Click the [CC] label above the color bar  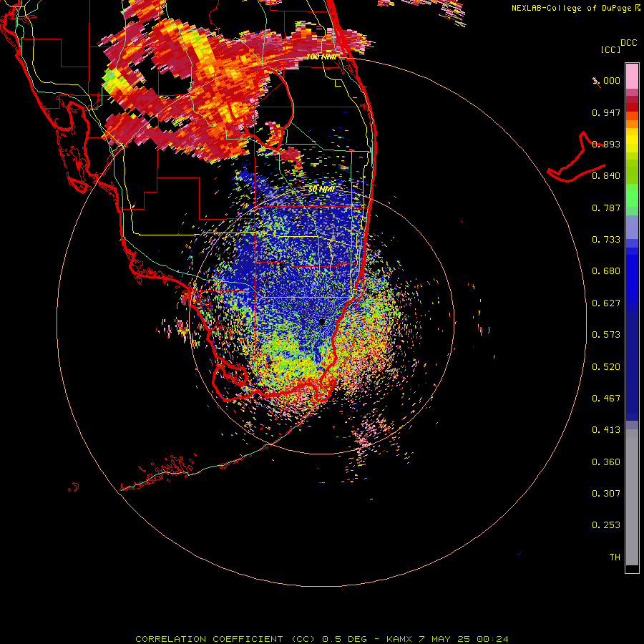point(611,49)
